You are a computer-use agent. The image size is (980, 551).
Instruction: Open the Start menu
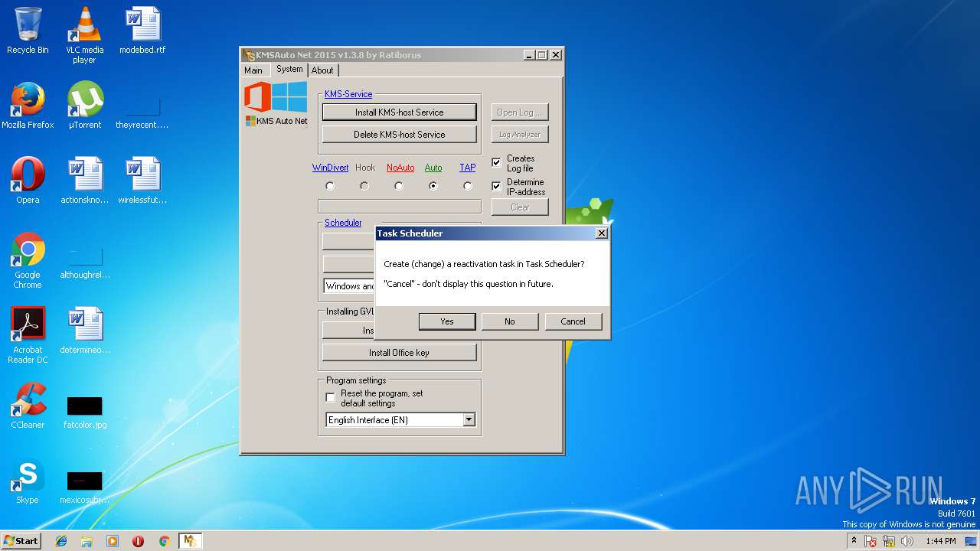(x=21, y=541)
